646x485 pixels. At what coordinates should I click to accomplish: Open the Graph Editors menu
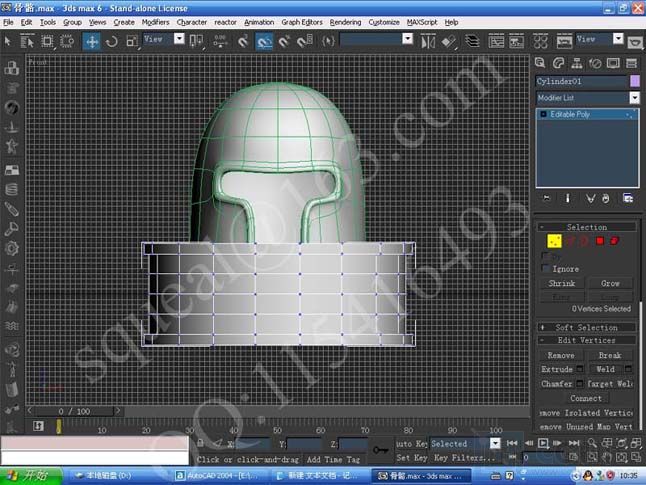[x=302, y=22]
